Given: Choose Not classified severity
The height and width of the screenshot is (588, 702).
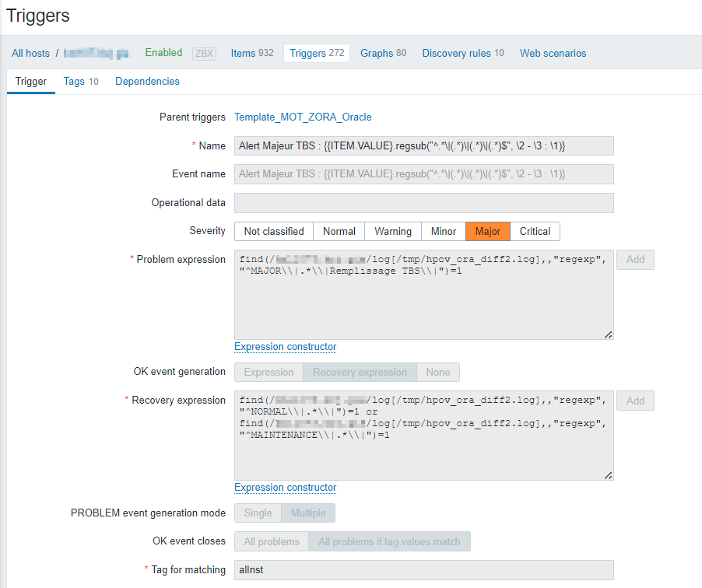Looking at the screenshot, I should pos(274,231).
